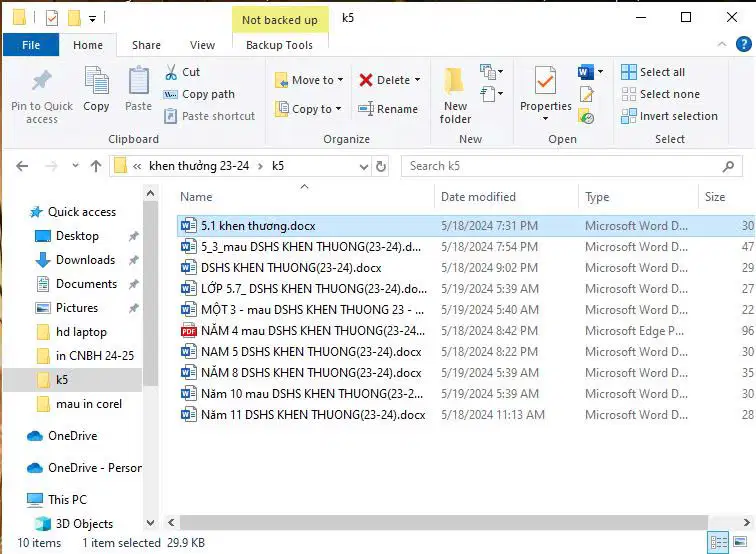Image resolution: width=756 pixels, height=554 pixels.
Task: Go up one folder level arrow
Action: point(95,166)
